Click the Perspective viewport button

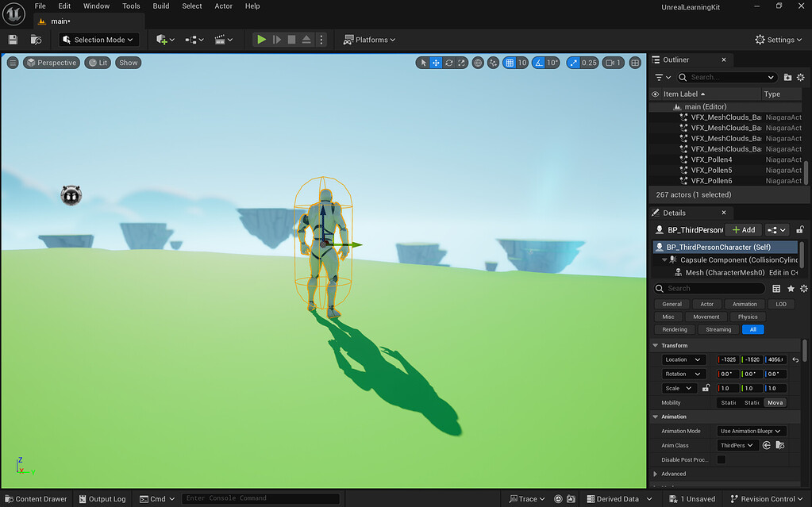[x=51, y=62]
